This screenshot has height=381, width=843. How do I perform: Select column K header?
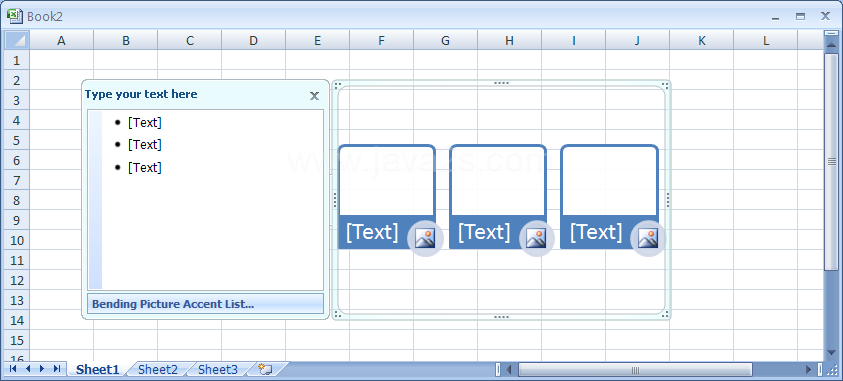coord(701,40)
